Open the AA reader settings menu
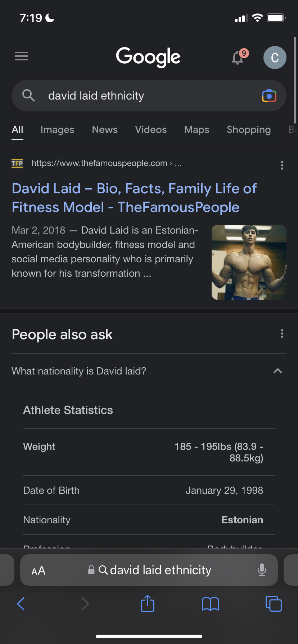The image size is (298, 644). 39,570
